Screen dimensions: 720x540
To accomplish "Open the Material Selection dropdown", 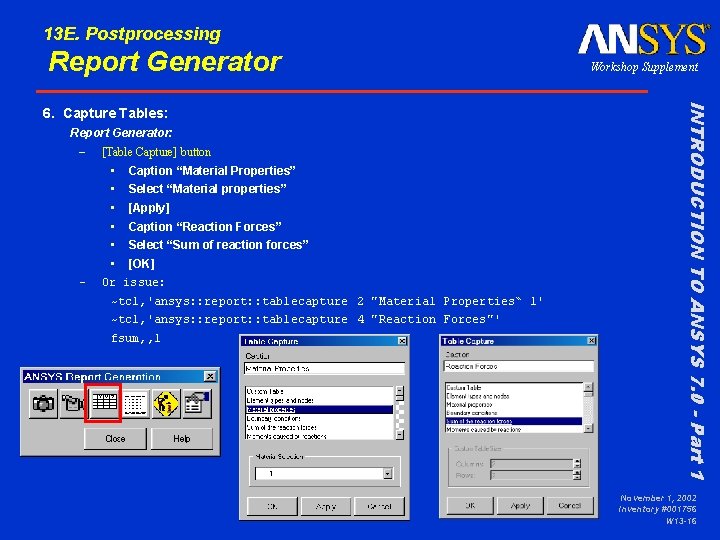I will [388, 473].
